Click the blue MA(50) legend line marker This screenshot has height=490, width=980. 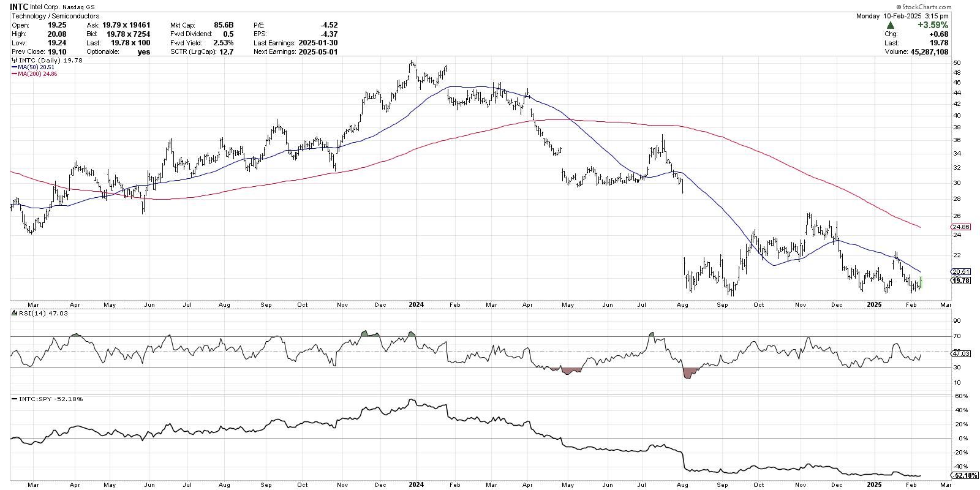(14, 67)
